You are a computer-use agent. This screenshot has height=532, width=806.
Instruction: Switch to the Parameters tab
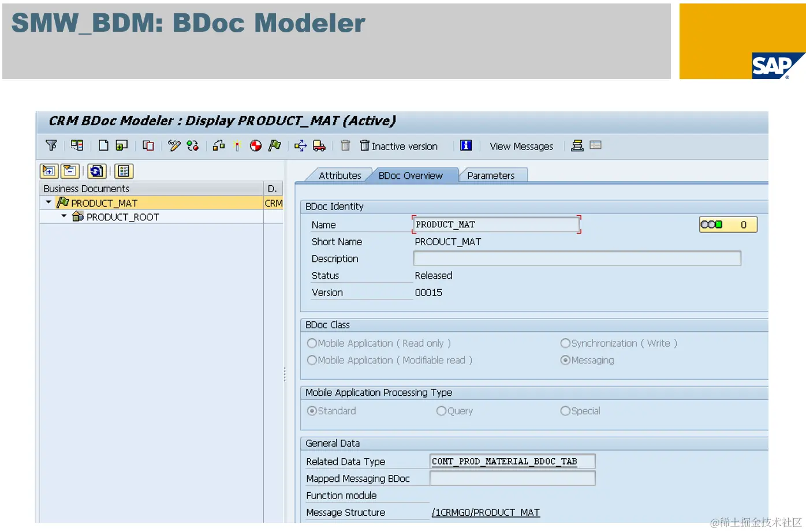pos(491,175)
